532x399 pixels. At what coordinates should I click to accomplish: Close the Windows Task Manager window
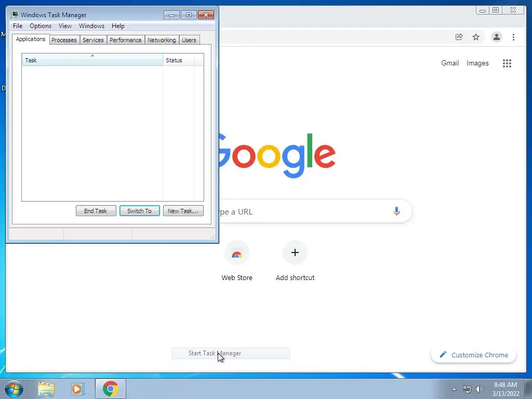tap(206, 15)
